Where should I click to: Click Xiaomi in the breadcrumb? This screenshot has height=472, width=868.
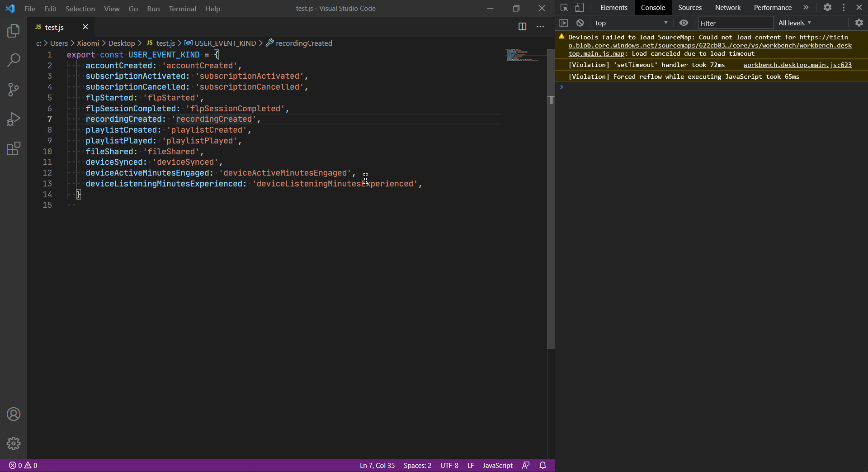pyautogui.click(x=88, y=43)
